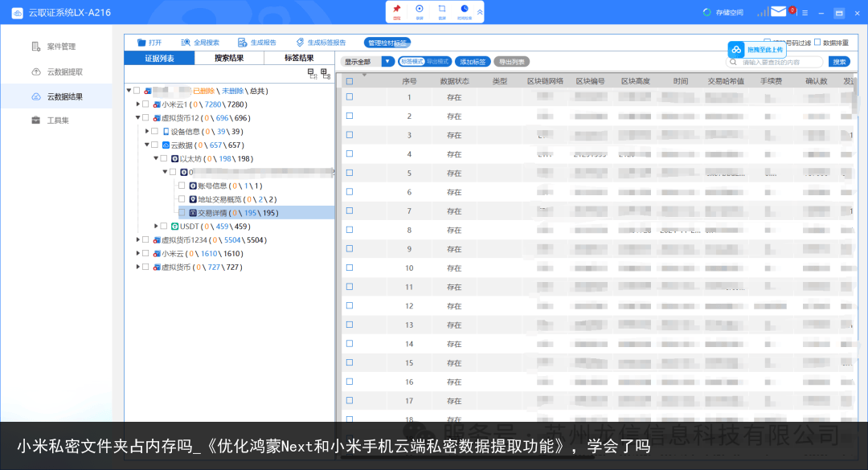
Task: Click the cloud icon beside 云数据
Action: click(x=166, y=145)
